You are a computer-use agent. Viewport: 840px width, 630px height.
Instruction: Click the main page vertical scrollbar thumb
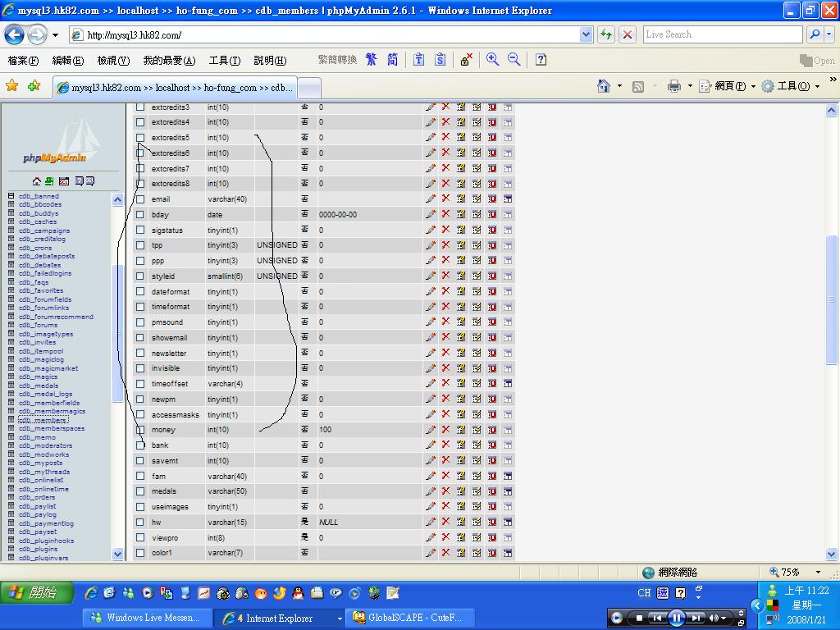coord(831,300)
